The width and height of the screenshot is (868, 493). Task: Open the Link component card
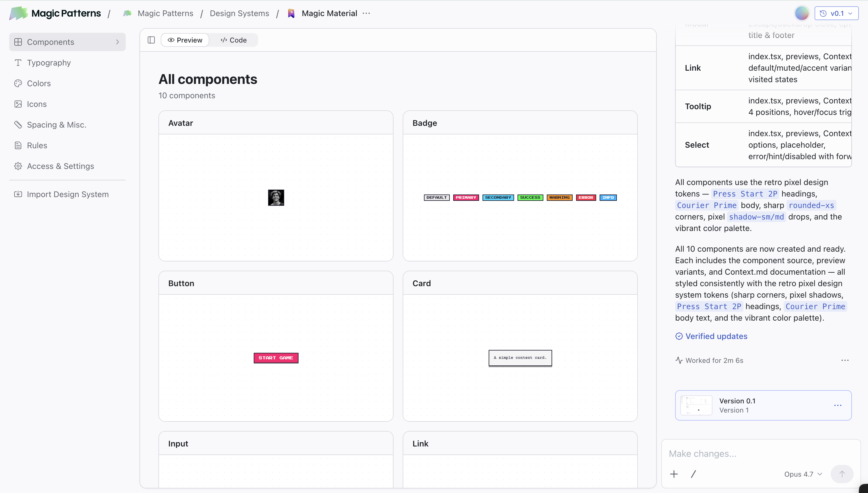(x=520, y=459)
